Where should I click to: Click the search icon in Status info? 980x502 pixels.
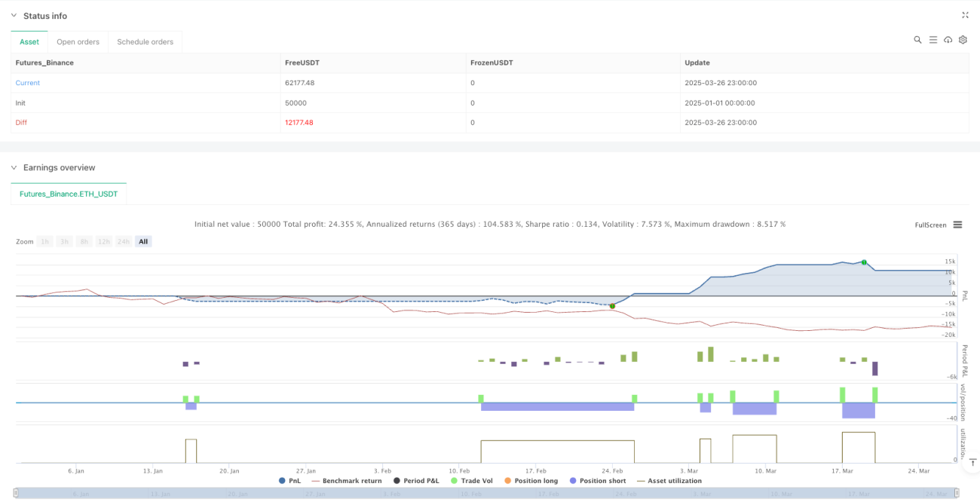917,40
